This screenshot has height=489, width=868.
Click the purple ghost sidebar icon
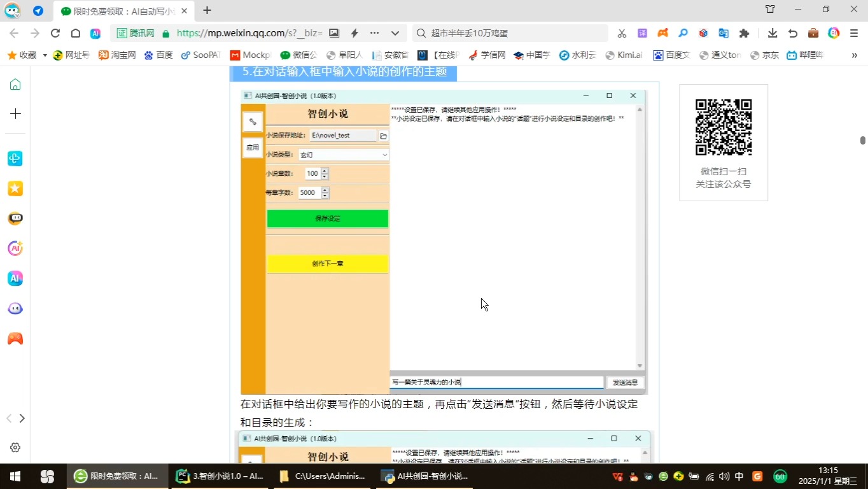coord(15,308)
